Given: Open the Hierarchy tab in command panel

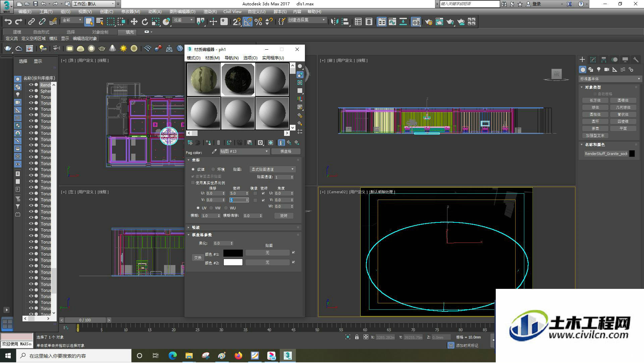Looking at the screenshot, I should (x=604, y=60).
